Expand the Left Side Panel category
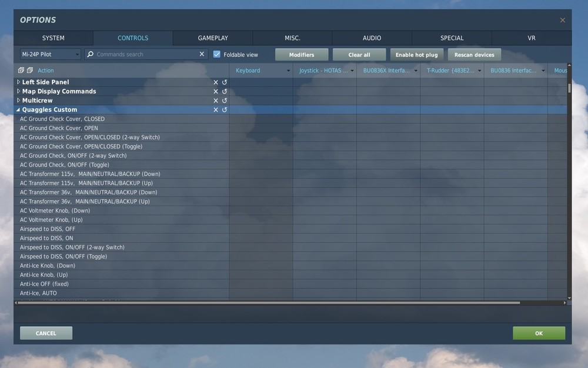 tap(18, 82)
